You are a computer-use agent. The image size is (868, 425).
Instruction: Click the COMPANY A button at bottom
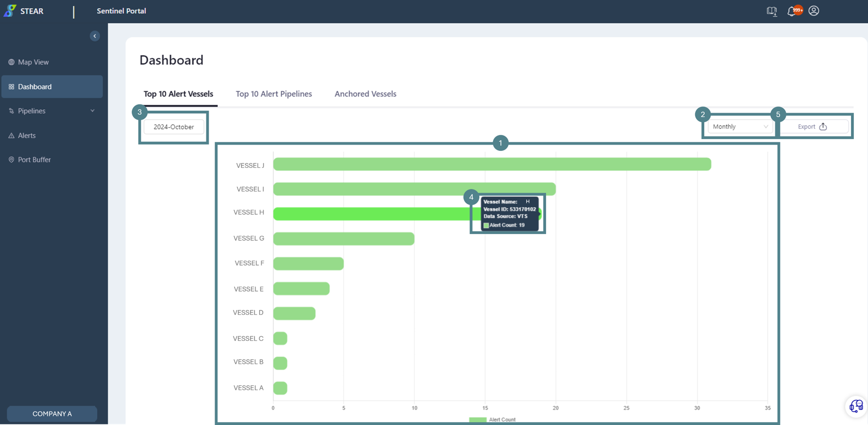point(52,413)
